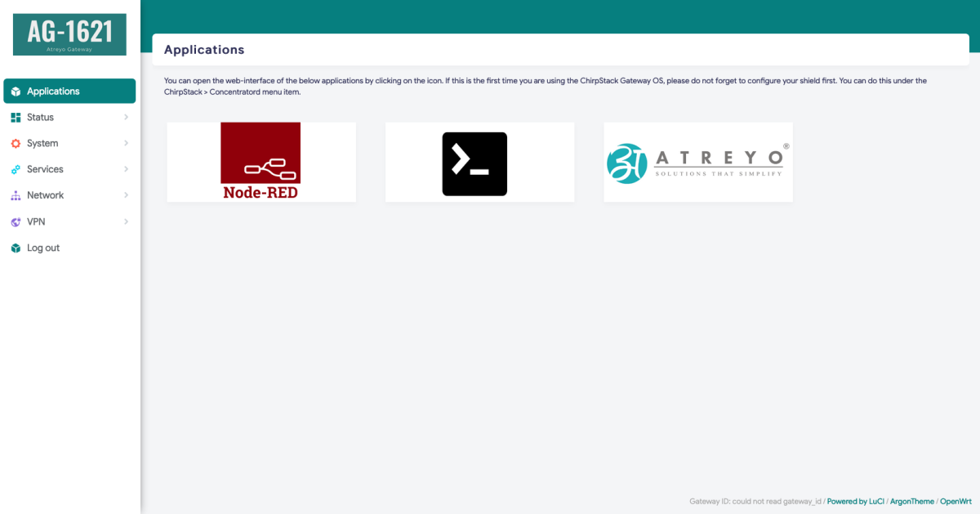
Task: Open the Services menu item
Action: click(69, 170)
